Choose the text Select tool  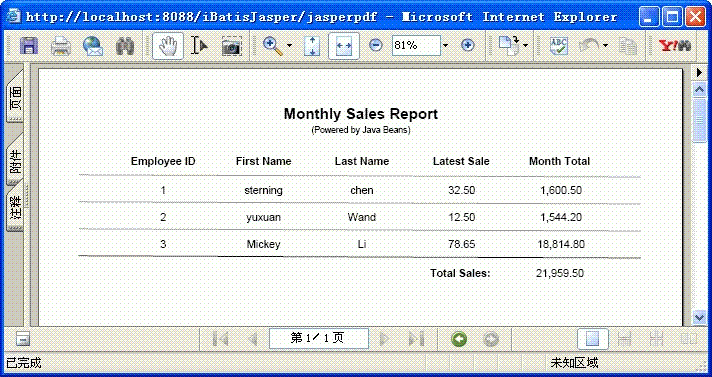click(199, 46)
